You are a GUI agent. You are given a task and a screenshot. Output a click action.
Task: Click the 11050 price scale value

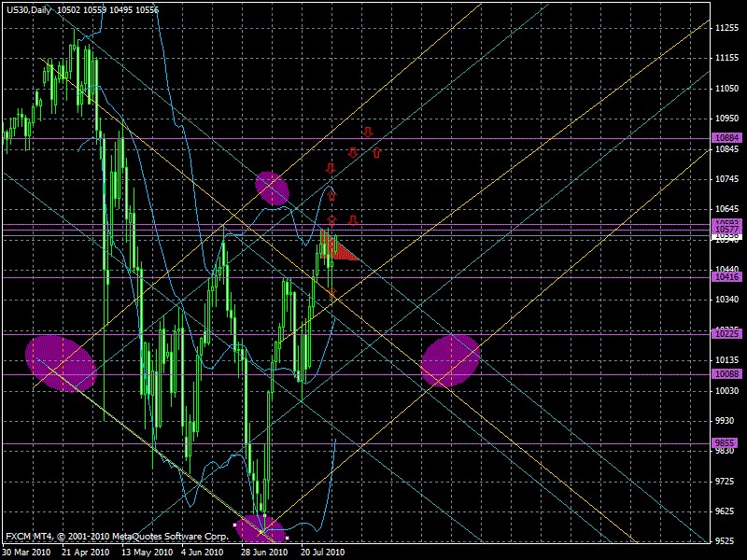click(x=727, y=89)
